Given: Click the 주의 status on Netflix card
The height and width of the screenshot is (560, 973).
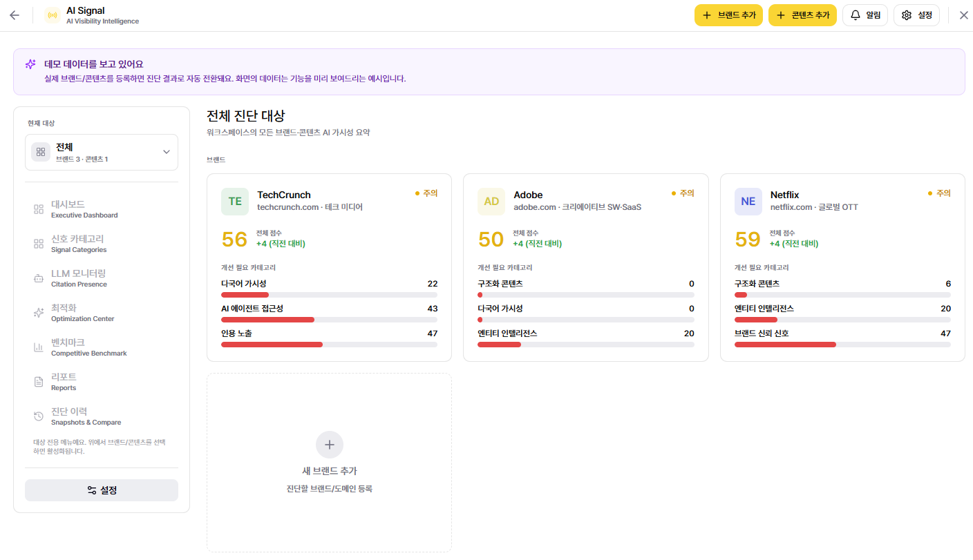Looking at the screenshot, I should [x=940, y=193].
